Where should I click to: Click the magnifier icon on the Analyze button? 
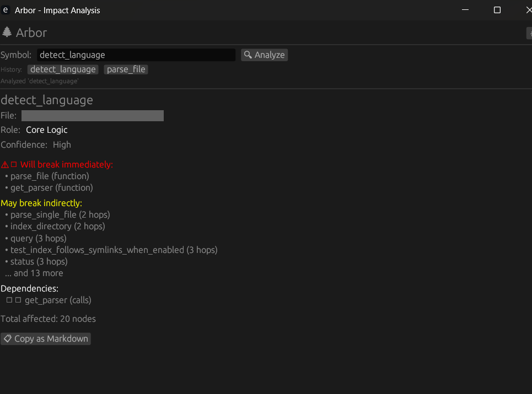pyautogui.click(x=248, y=55)
